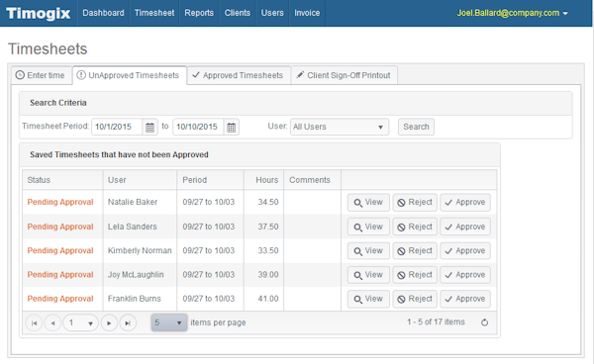Click the 34.50 hours cell
The image size is (594, 364).
point(264,202)
